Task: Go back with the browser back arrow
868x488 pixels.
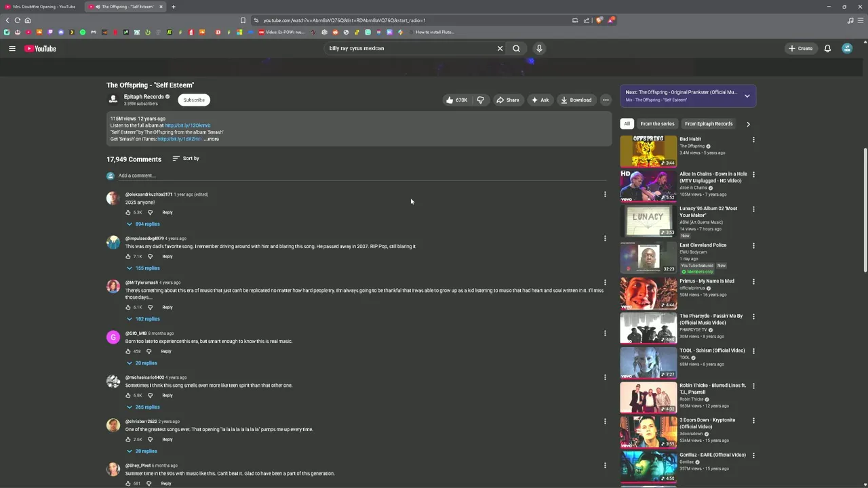Action: point(7,20)
